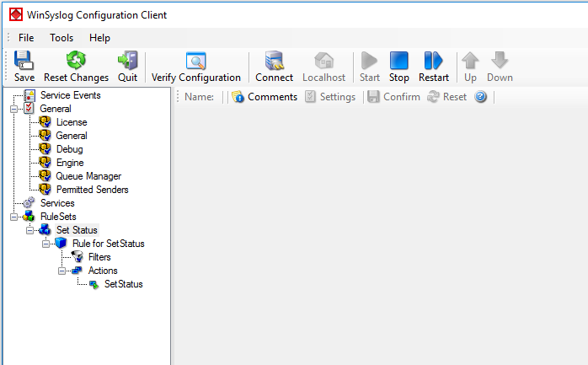Click the RuleSets colored cubes icon
Screen dimensions: 588x365
[x=29, y=217]
